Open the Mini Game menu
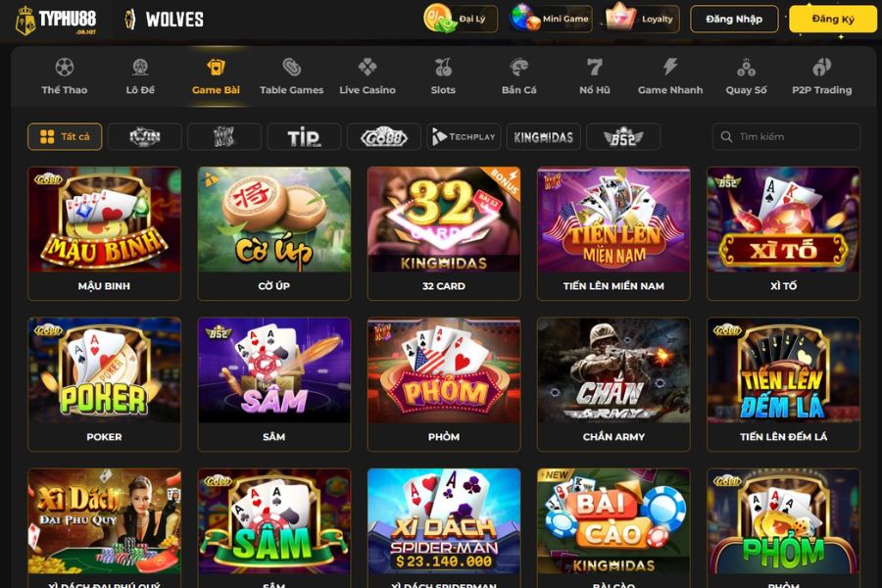Image resolution: width=882 pixels, height=588 pixels. 551,19
